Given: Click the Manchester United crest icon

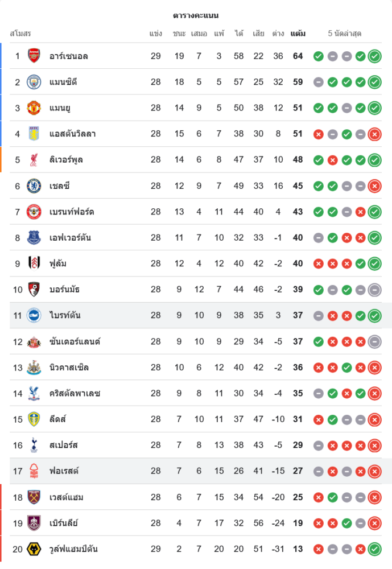Looking at the screenshot, I should 34,108.
